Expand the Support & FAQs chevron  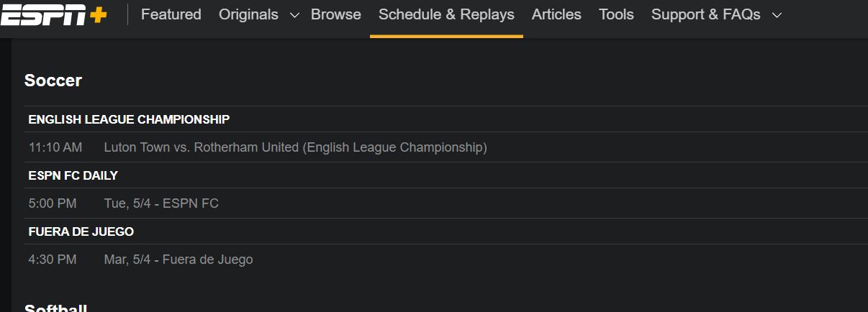(777, 15)
